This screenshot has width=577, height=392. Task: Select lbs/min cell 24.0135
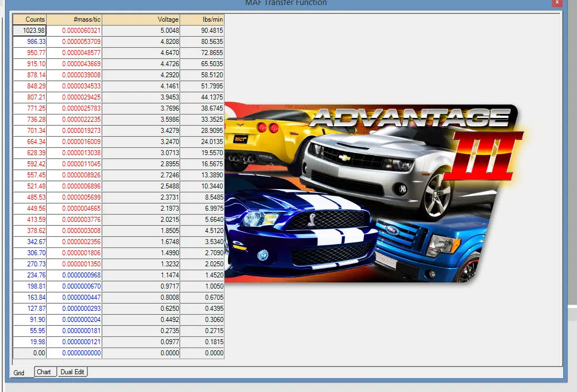(x=202, y=142)
